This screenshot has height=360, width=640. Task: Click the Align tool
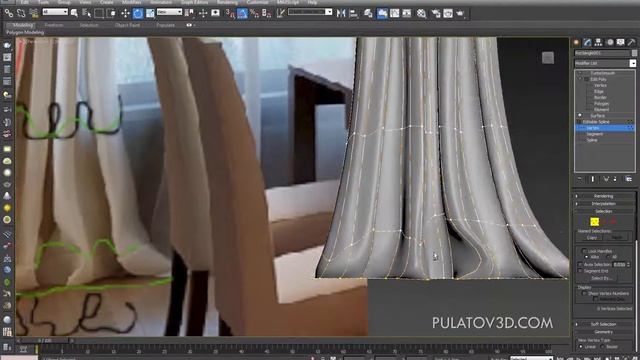click(x=353, y=13)
